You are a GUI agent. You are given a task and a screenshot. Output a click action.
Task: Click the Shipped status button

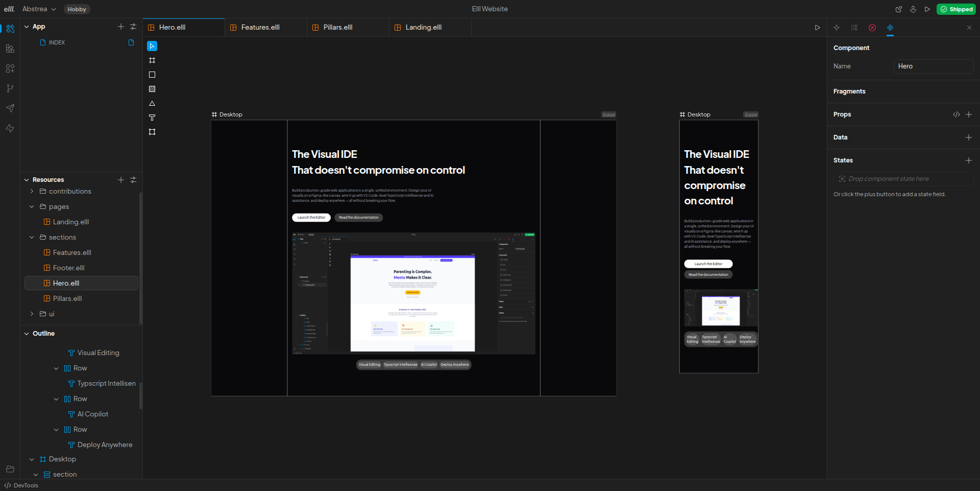click(x=956, y=9)
